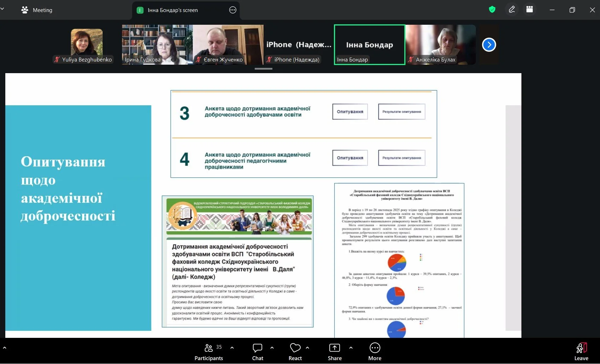Click the Share screen button
Screen dimensions: 600x364
335,352
